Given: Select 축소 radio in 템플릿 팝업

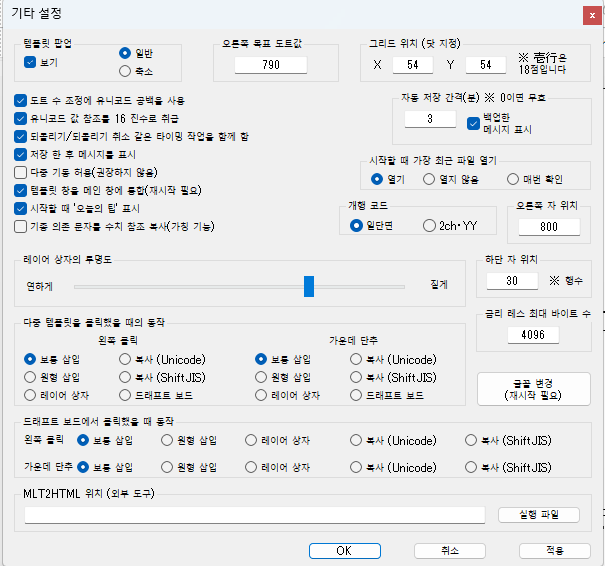Looking at the screenshot, I should coord(125,71).
